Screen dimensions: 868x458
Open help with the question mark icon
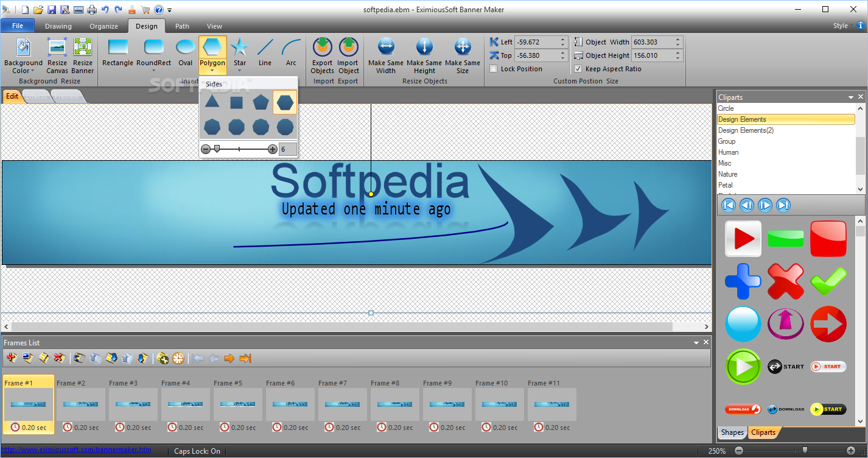pyautogui.click(x=159, y=10)
